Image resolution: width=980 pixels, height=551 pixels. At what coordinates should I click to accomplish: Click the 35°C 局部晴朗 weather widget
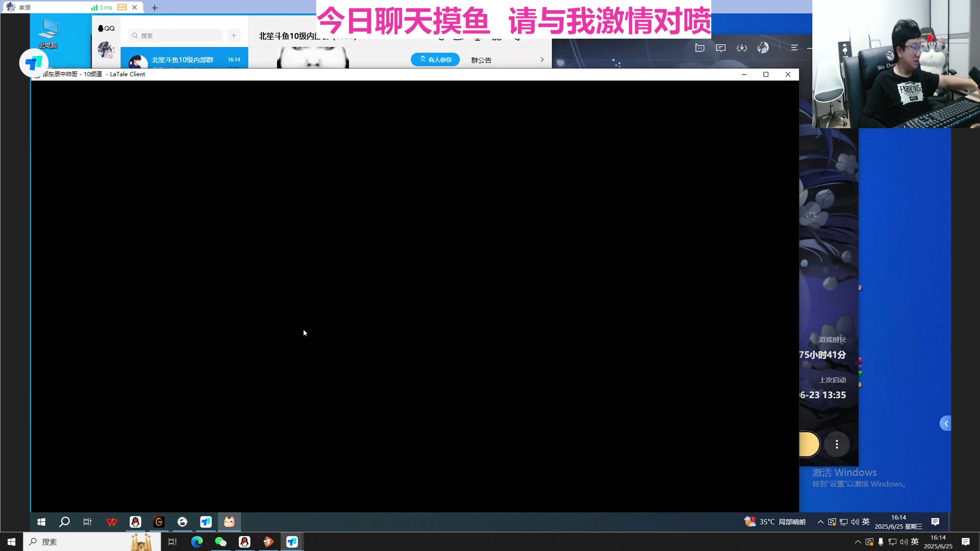click(775, 522)
